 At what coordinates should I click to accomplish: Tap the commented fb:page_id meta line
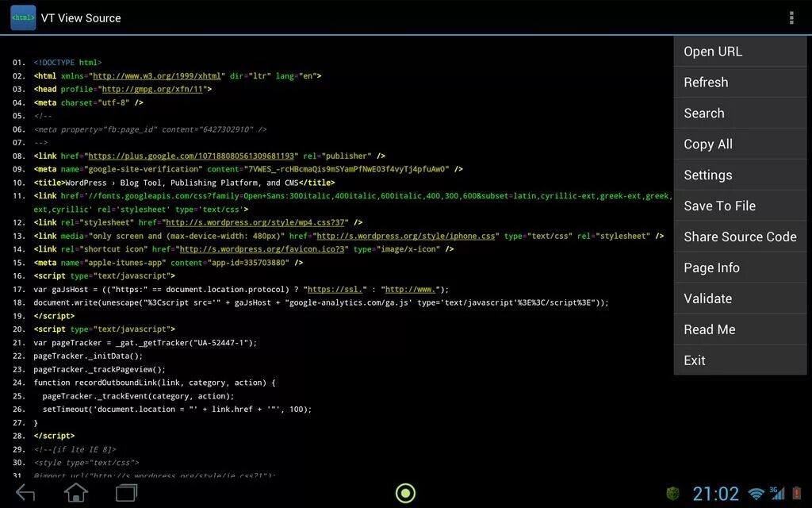[150, 129]
